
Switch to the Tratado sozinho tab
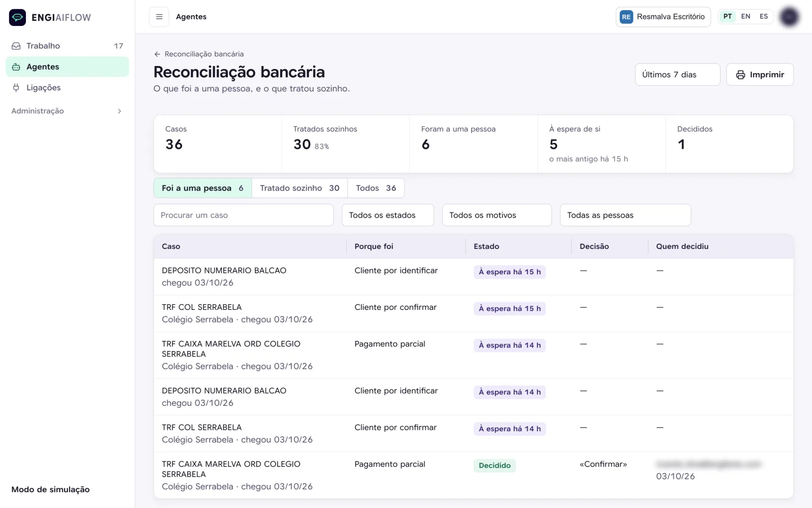299,188
